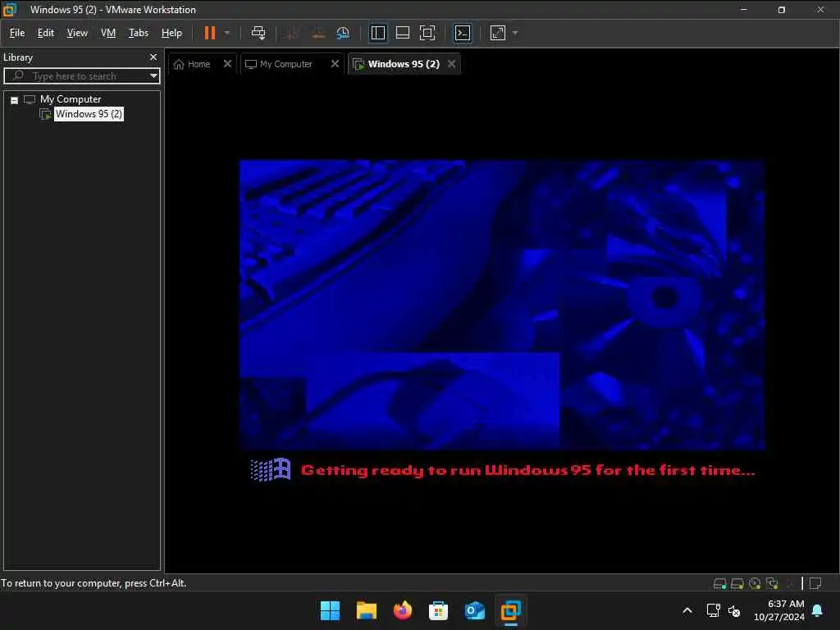Show hidden system tray icons chevron

coord(687,610)
